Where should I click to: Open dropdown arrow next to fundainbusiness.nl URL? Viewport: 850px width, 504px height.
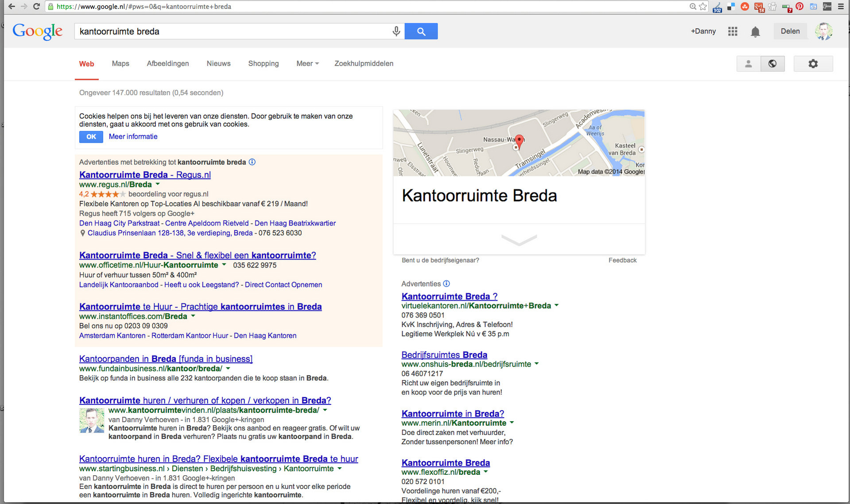click(228, 368)
